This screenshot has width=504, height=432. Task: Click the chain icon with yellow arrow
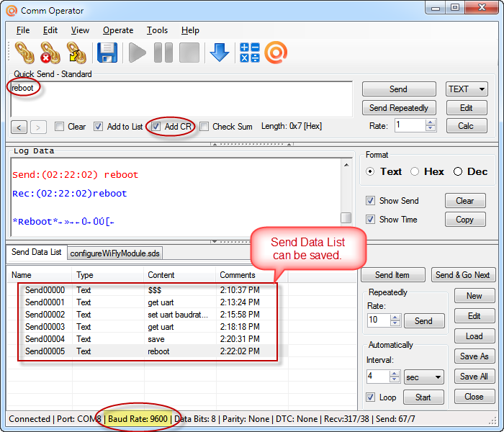76,53
